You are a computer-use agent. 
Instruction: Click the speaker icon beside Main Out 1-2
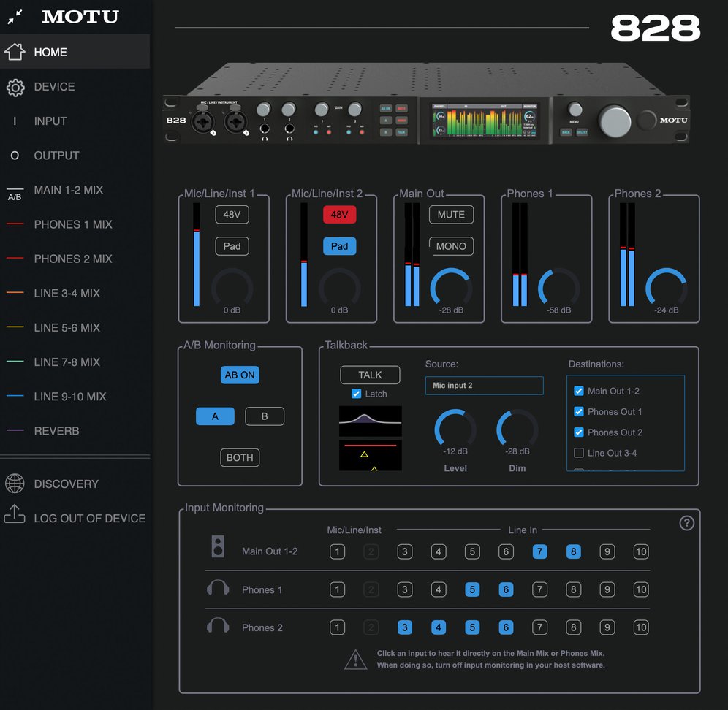coord(217,546)
